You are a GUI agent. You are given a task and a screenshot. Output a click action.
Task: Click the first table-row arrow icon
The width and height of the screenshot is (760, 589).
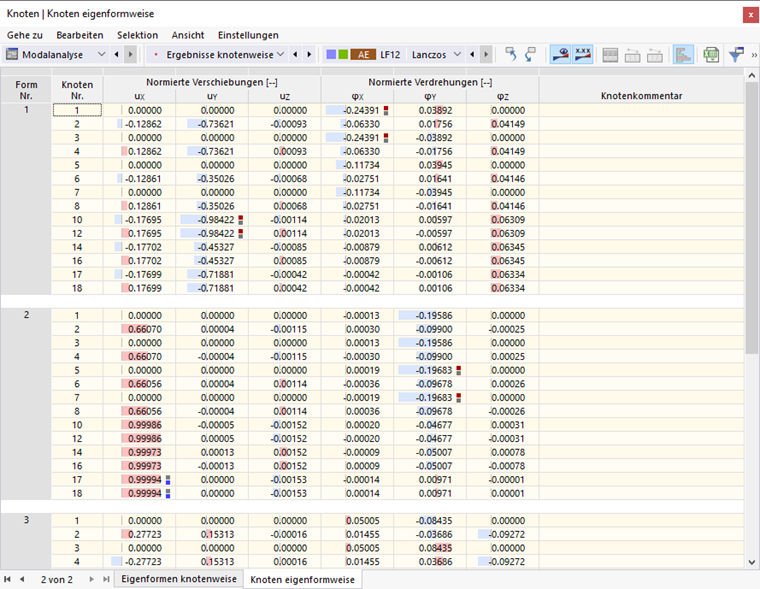pos(632,55)
